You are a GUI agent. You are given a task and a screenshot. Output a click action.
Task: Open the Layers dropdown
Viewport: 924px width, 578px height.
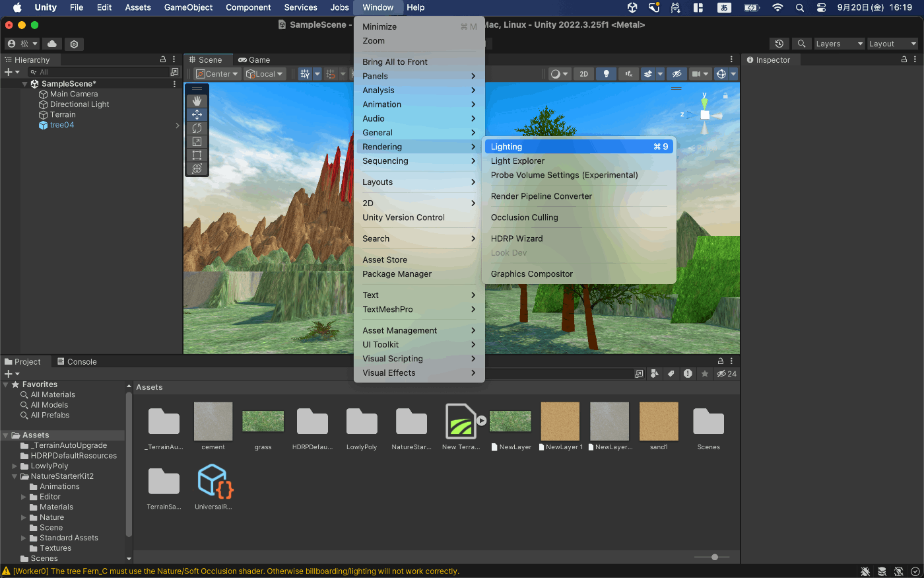pyautogui.click(x=839, y=44)
